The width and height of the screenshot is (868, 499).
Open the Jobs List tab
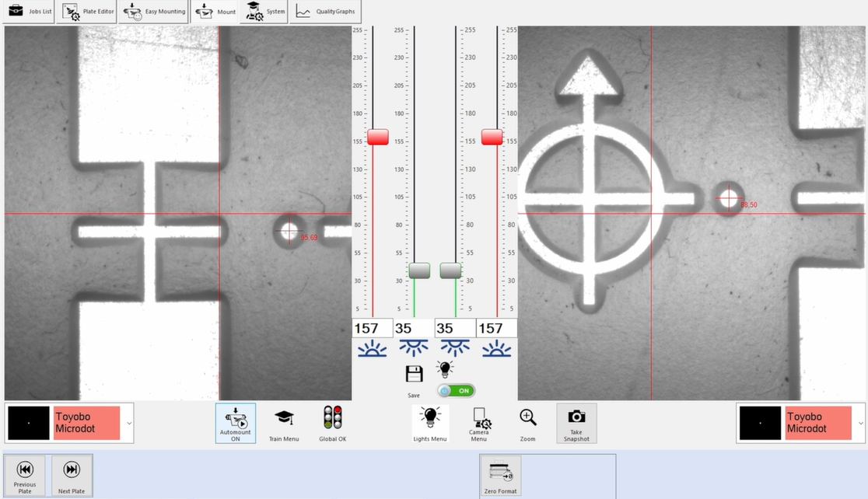(x=30, y=12)
